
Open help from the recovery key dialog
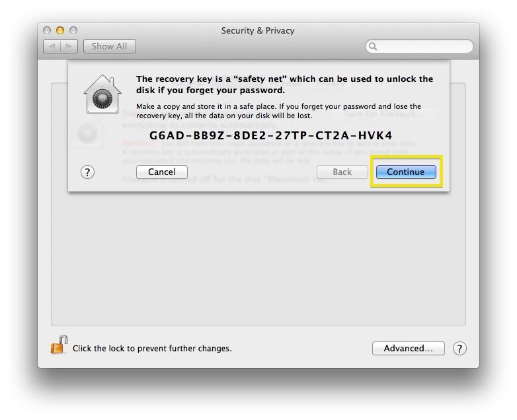pos(87,172)
